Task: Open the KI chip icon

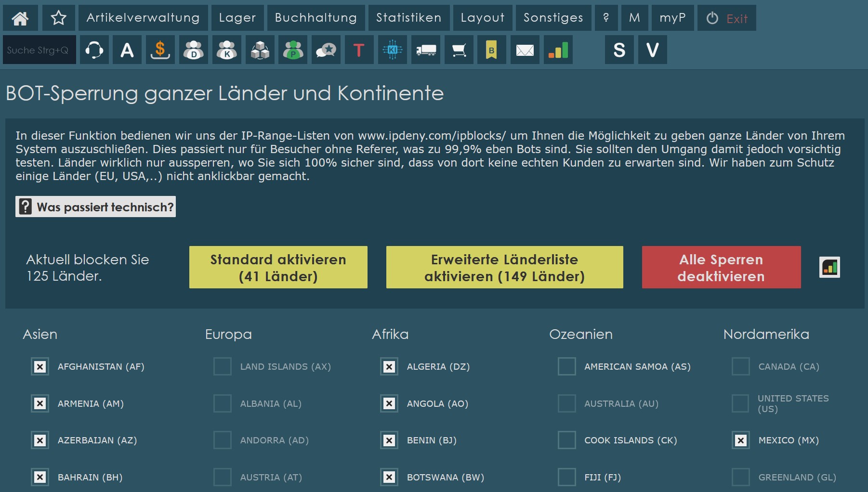Action: (393, 50)
